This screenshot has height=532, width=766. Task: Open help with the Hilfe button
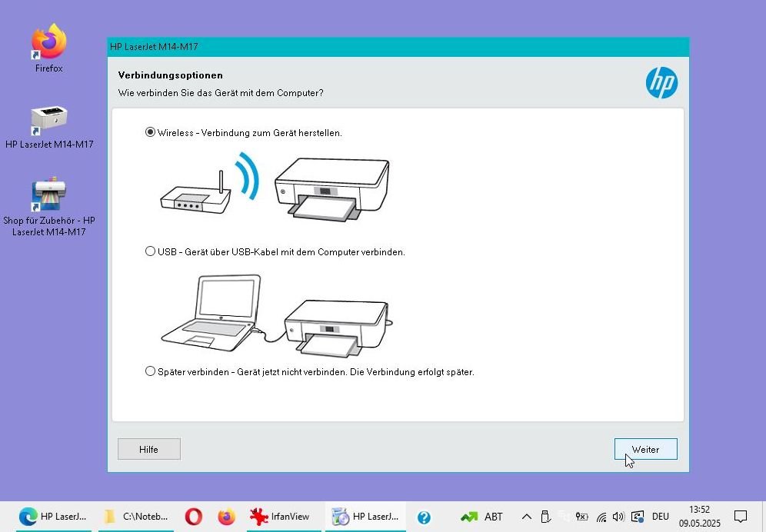click(x=148, y=449)
